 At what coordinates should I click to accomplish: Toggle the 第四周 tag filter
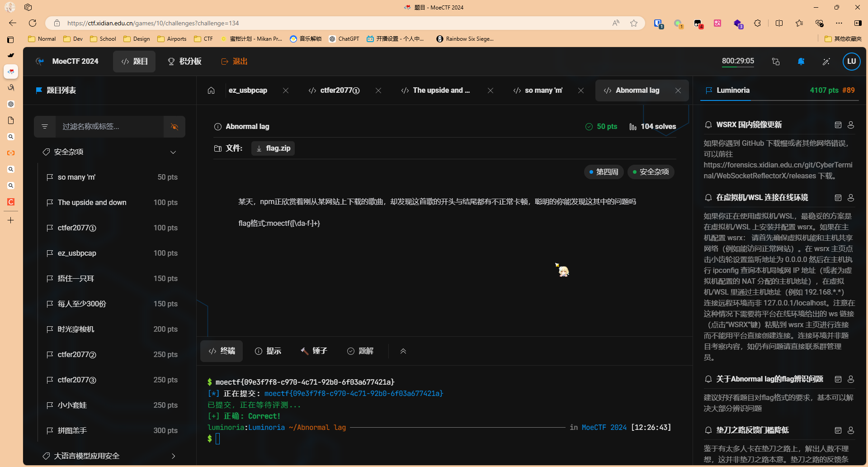click(x=604, y=172)
